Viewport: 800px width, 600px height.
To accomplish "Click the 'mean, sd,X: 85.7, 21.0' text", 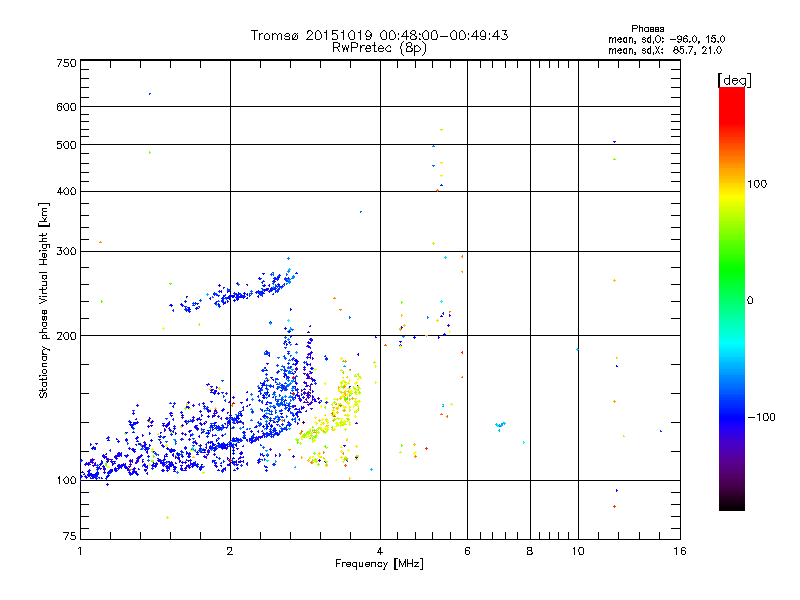I will (x=665, y=50).
